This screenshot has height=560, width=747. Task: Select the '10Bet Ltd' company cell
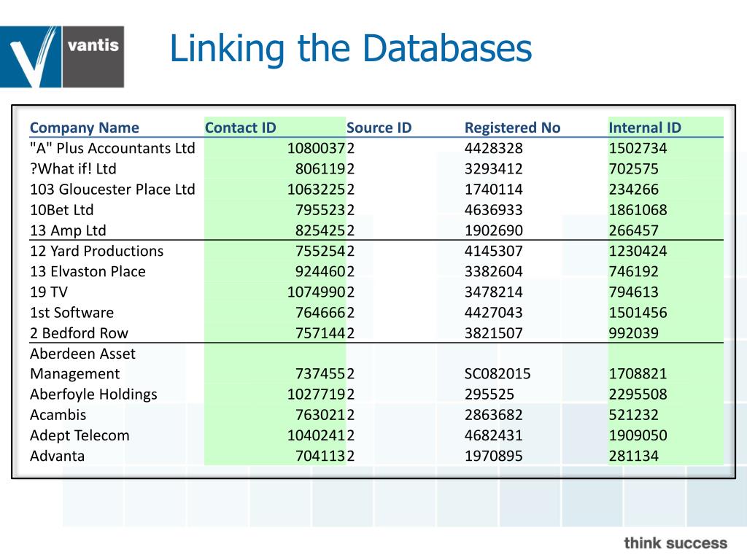coord(61,209)
